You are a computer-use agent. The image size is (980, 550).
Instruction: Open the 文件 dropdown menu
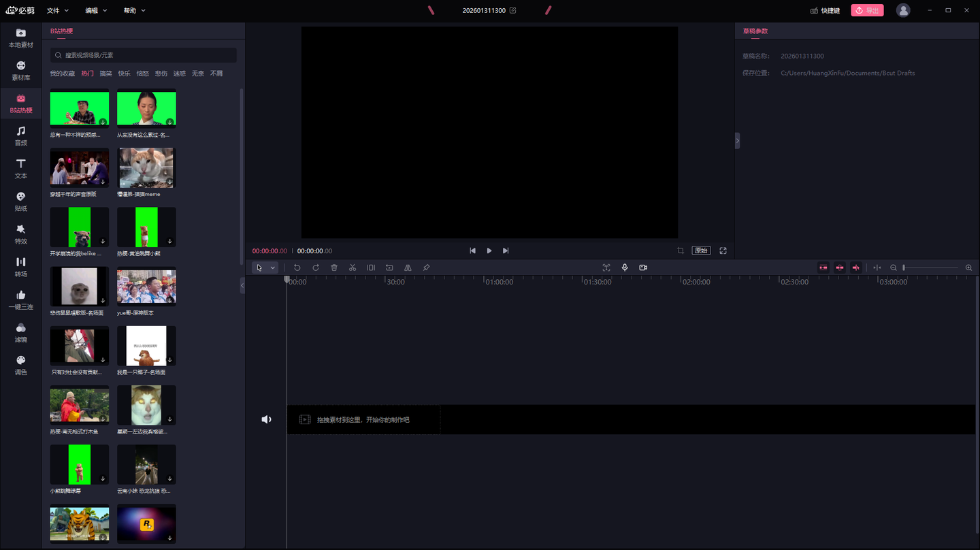click(x=57, y=11)
